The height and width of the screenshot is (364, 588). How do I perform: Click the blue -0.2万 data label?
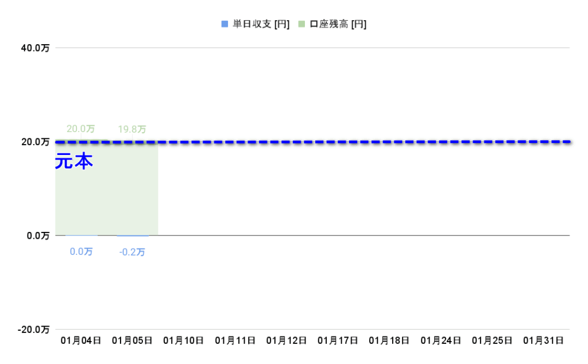click(132, 252)
